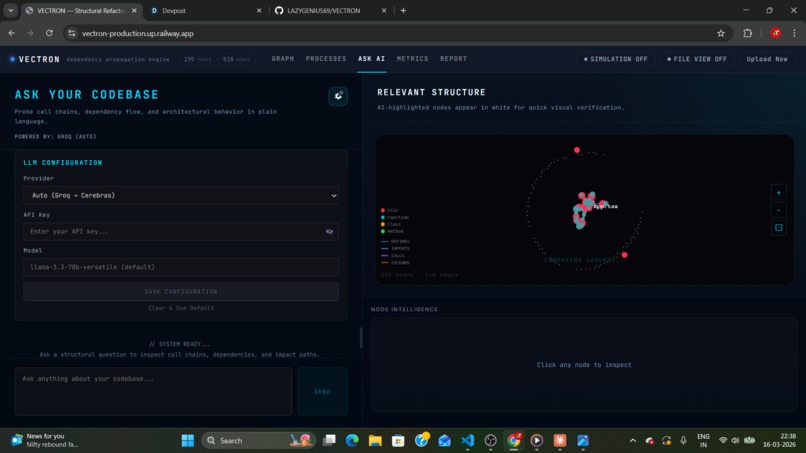This screenshot has height=453, width=806.
Task: Bookmark this page star icon
Action: coord(721,33)
